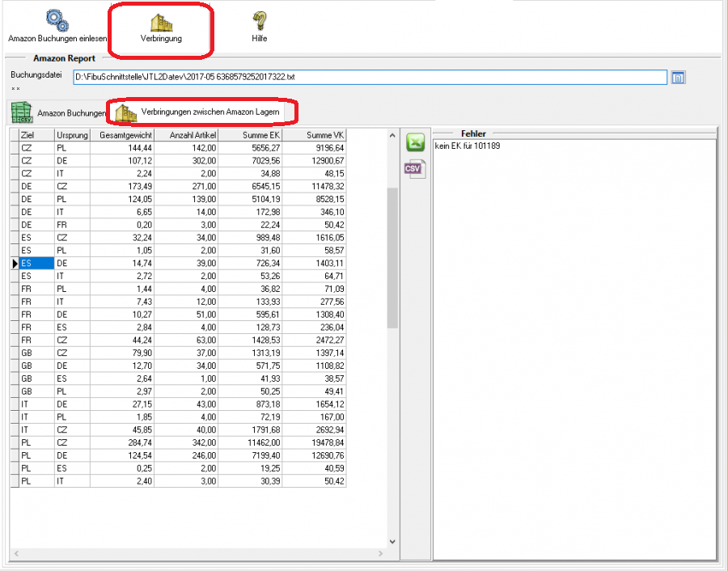
Task: Sort by Ziel column header
Action: [36, 135]
